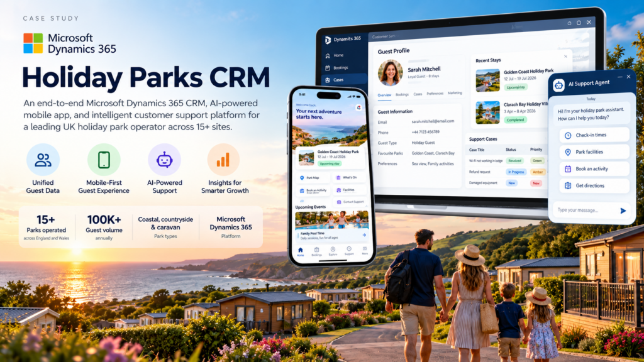Tap Book an Activity button on phone
644x362 pixels.
pyautogui.click(x=313, y=190)
